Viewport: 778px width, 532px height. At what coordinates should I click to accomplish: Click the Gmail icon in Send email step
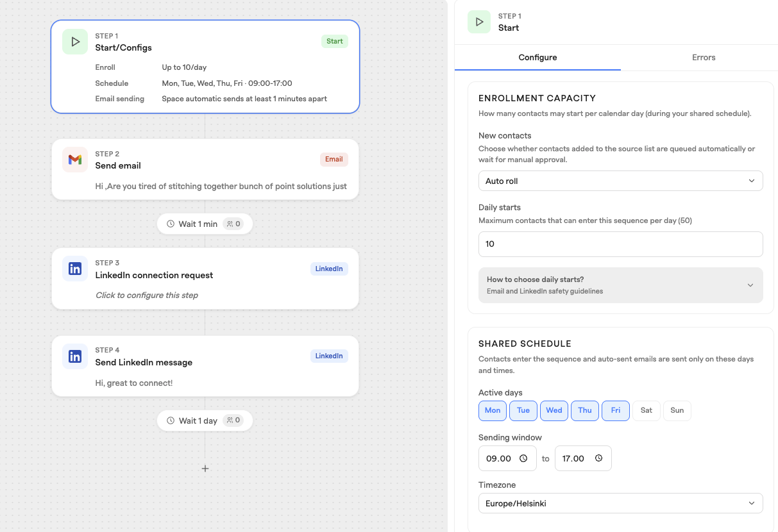click(75, 160)
